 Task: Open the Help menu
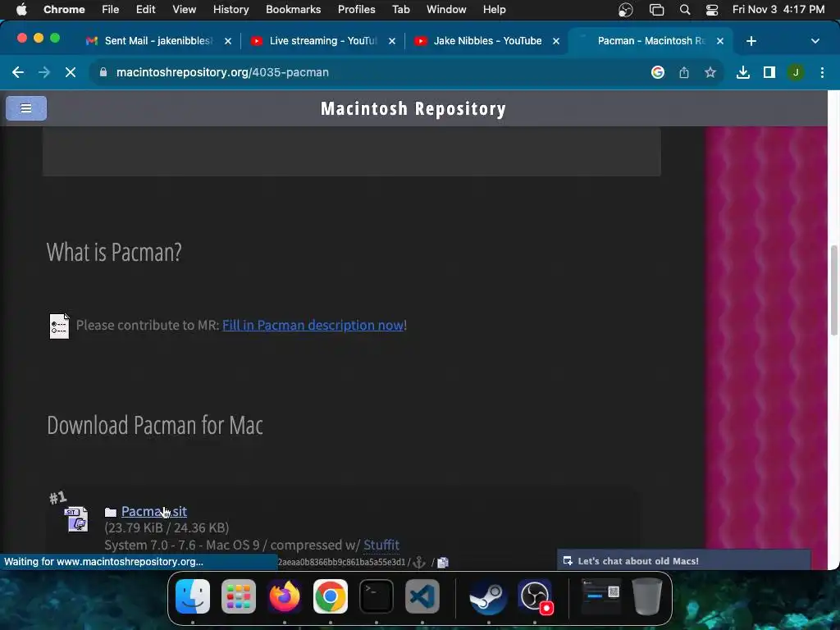494,9
